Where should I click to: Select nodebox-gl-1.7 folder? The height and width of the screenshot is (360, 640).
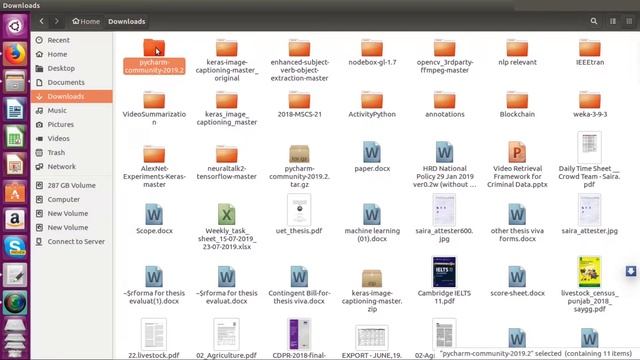pos(372,52)
